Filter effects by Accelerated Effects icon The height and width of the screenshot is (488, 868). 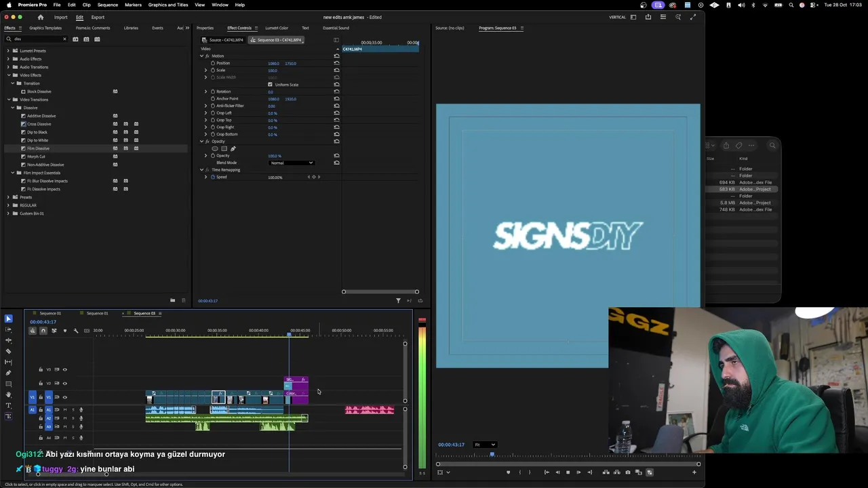pos(75,39)
